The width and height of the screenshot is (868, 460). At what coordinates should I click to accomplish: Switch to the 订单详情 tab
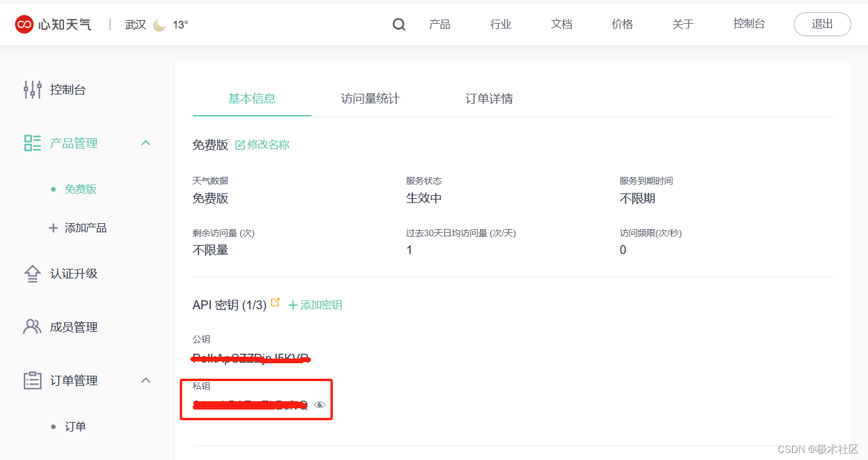pyautogui.click(x=489, y=99)
